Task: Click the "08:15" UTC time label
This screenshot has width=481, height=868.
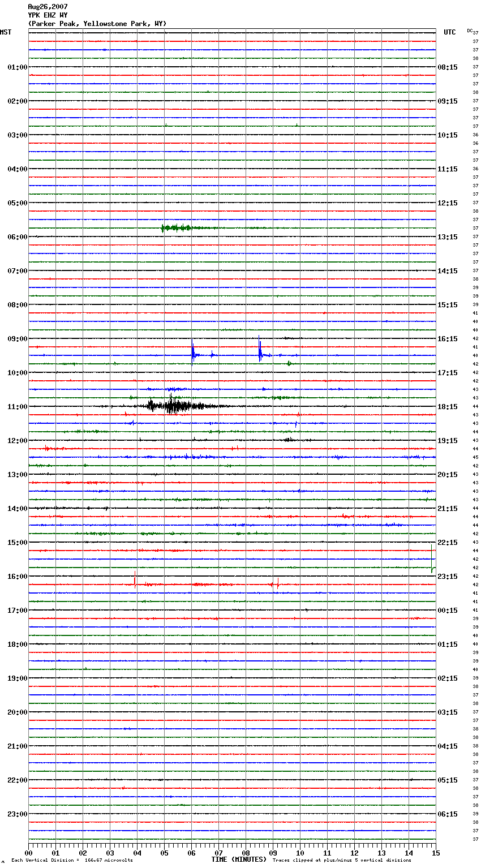Action: click(448, 67)
